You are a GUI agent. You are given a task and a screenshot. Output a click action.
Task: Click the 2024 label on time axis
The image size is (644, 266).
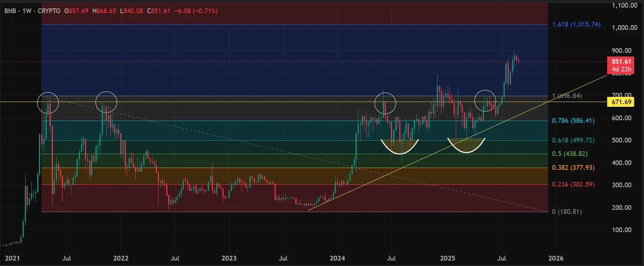click(x=337, y=258)
